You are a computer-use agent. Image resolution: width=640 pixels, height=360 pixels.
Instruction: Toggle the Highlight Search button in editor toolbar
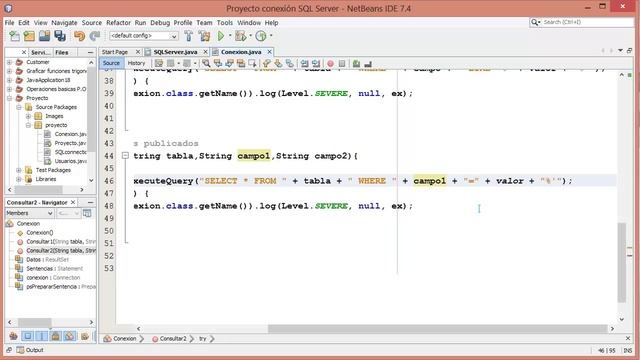[241, 64]
